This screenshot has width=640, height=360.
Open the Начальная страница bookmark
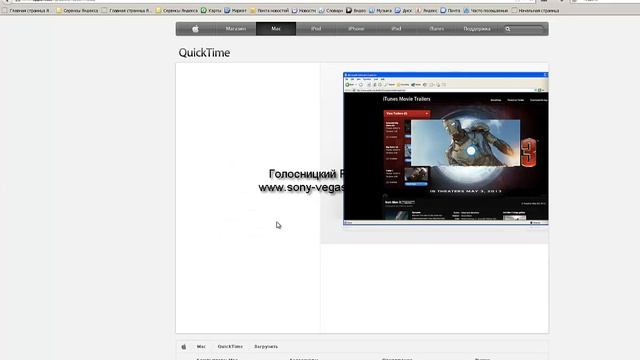[535, 10]
